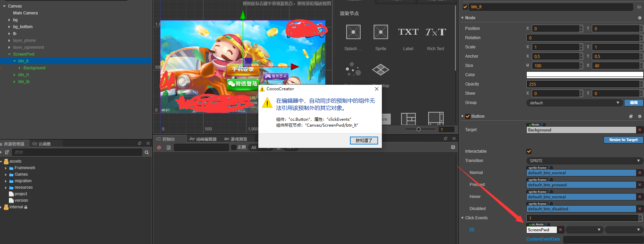
Task: Remove the Pressed sprite-frame reference
Action: [640, 185]
